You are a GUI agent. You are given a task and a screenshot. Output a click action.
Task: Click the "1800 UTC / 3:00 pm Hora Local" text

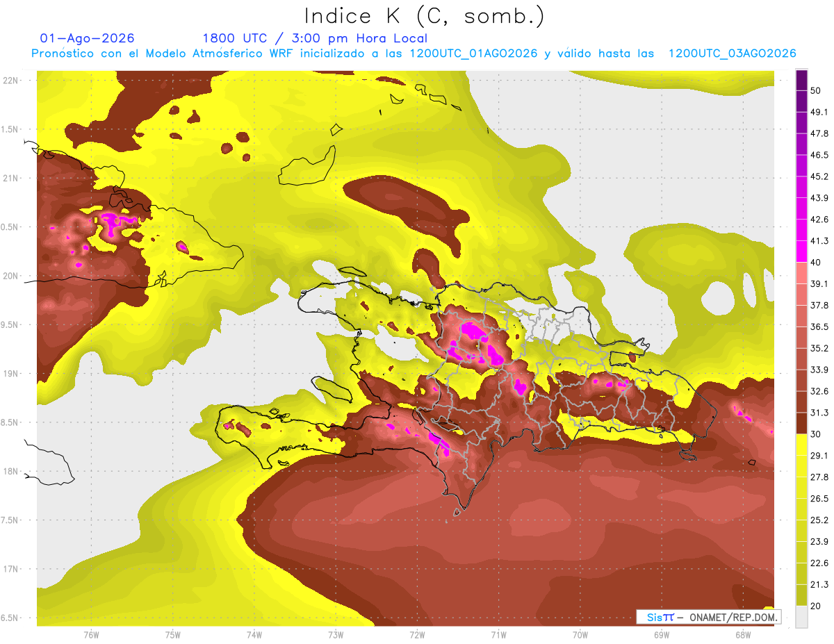315,38
